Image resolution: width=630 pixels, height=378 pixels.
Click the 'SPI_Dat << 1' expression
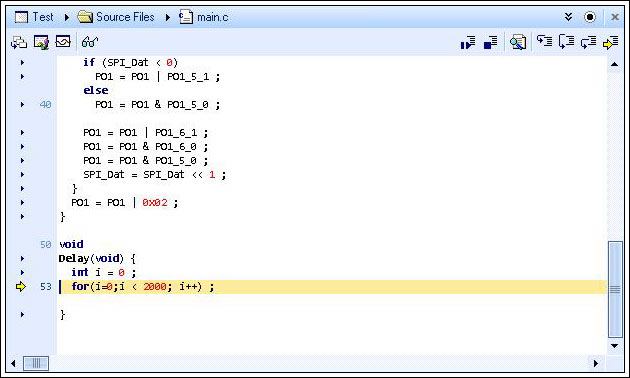179,175
